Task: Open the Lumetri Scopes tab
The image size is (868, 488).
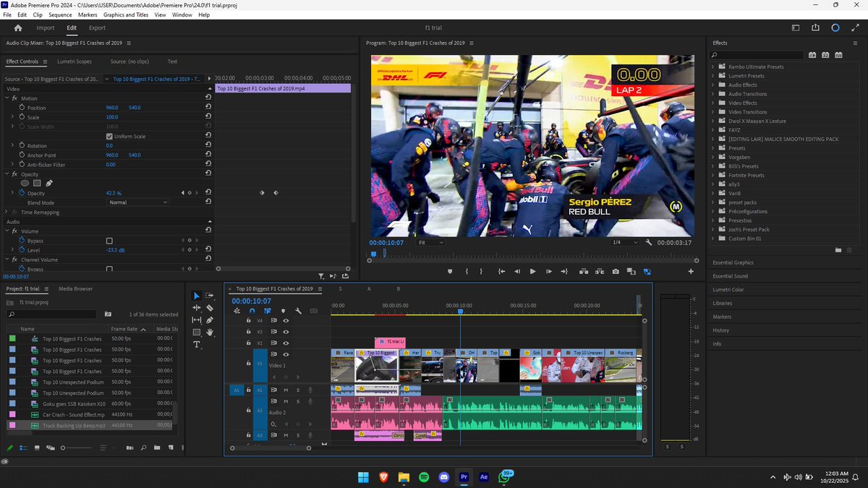Action: [x=75, y=61]
